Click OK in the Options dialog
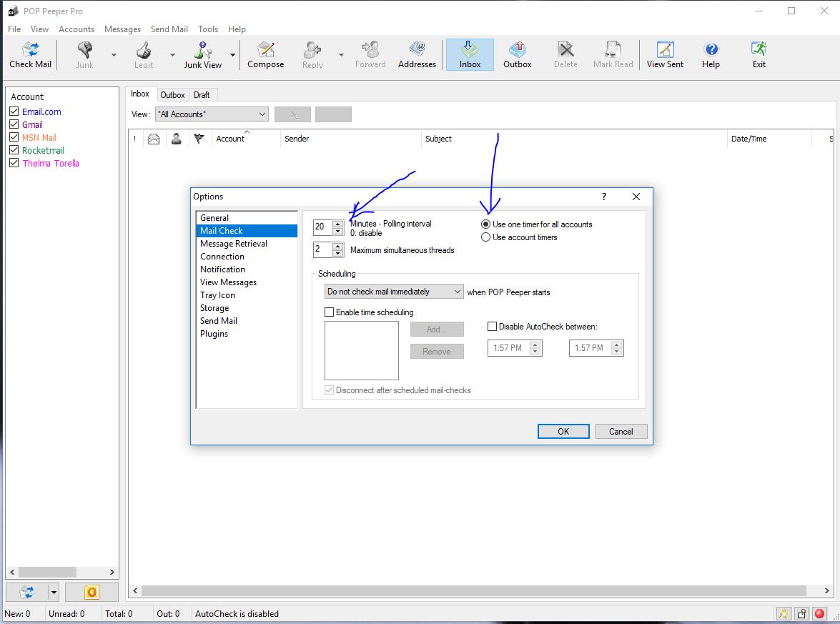Screen dimensions: 840x624 [563, 431]
